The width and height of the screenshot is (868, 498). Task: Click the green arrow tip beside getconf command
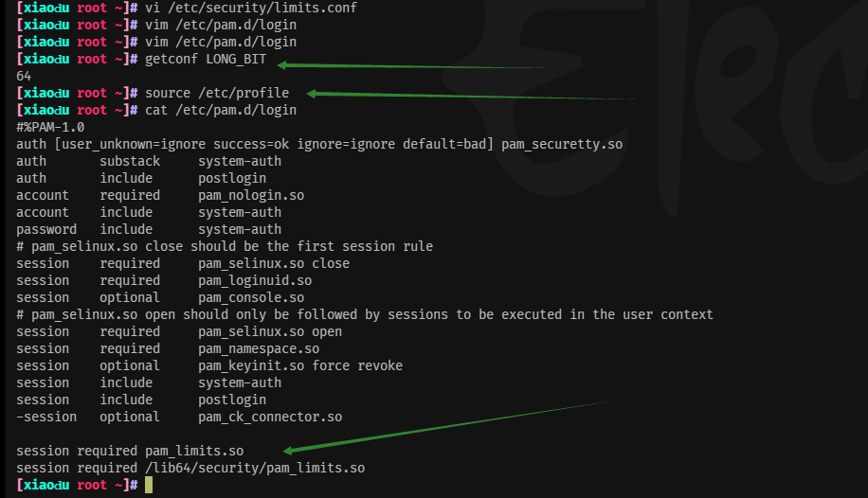281,65
